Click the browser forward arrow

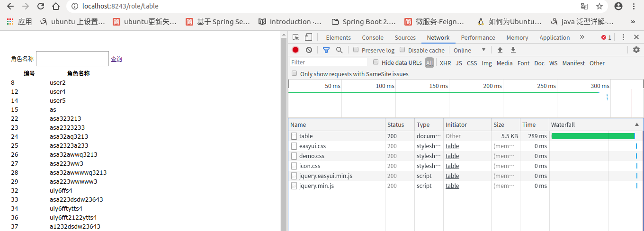tap(26, 6)
